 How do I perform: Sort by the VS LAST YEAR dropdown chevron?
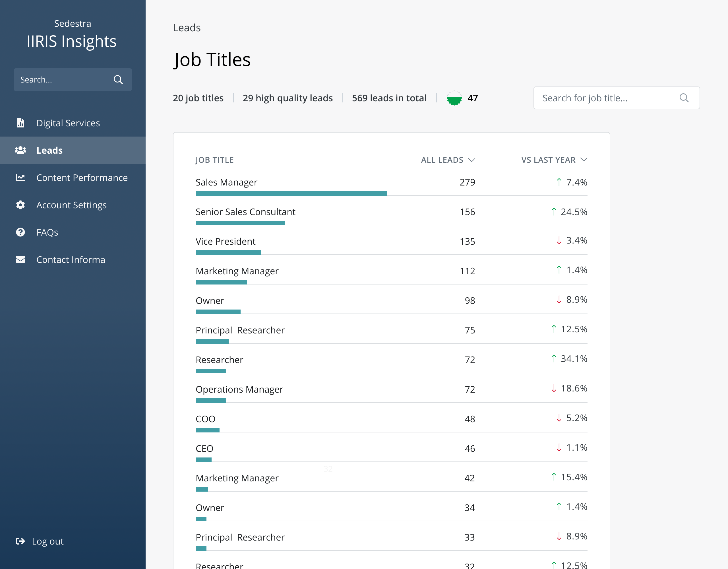tap(584, 160)
